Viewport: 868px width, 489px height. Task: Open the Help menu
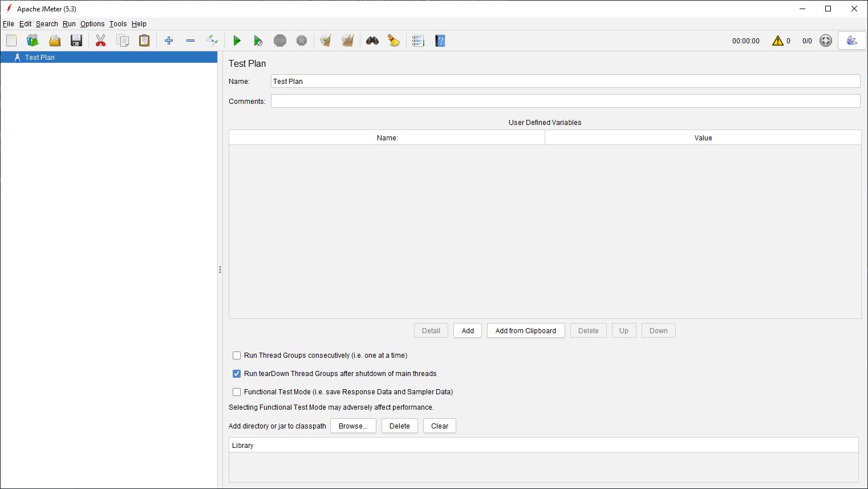(139, 24)
